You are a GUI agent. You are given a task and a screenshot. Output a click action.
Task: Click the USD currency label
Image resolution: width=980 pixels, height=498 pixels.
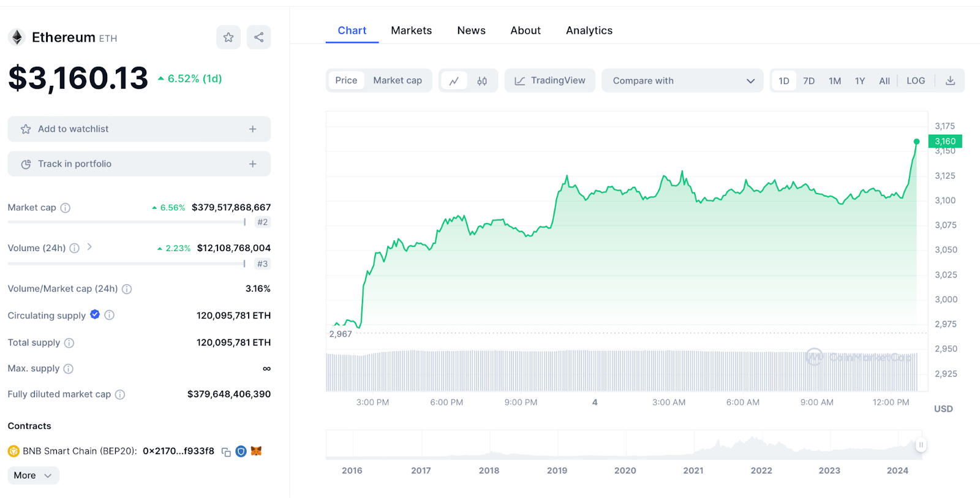943,409
